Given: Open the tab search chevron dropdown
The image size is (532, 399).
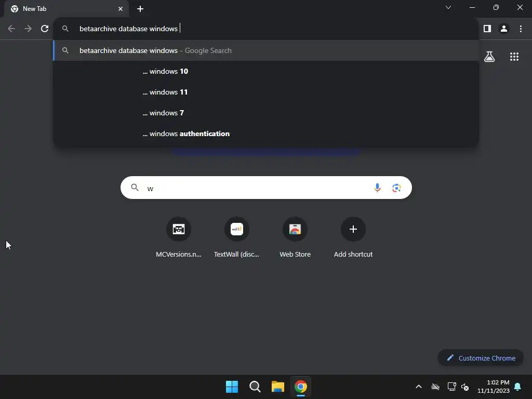Looking at the screenshot, I should coord(448,7).
